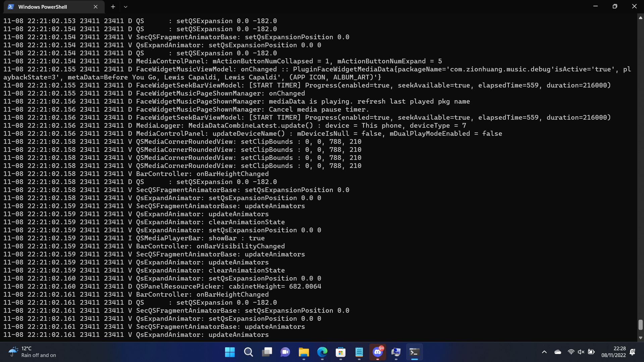Open the weather widget showing 12°C
This screenshot has height=362, width=644.
(32, 352)
